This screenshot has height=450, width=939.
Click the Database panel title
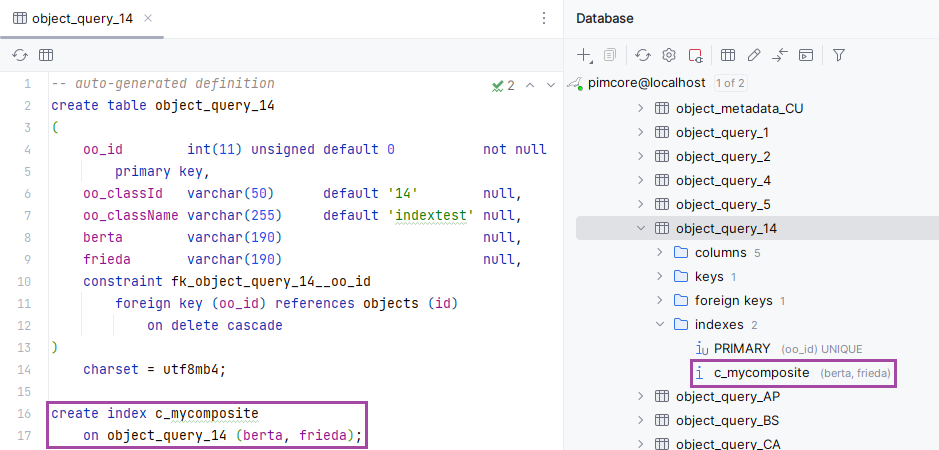point(604,19)
